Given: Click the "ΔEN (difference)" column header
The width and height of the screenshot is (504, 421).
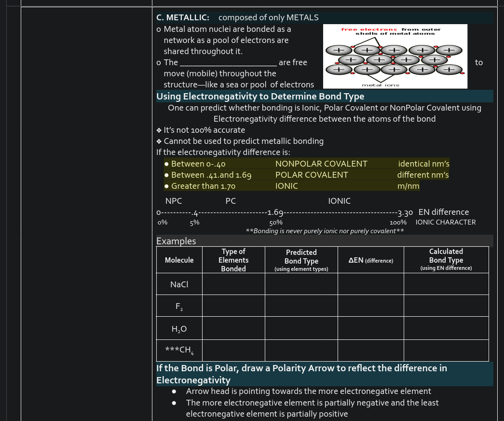Looking at the screenshot, I should point(370,260).
